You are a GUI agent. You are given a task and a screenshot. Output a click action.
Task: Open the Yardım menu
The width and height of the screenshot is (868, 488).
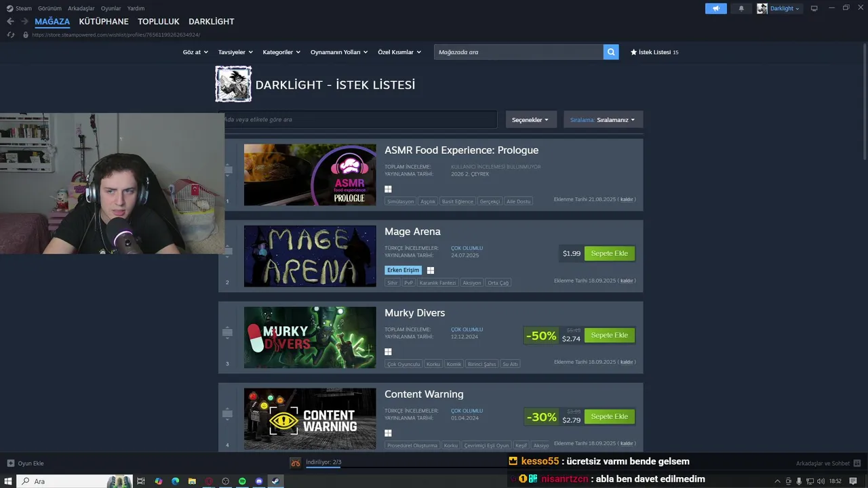(x=136, y=8)
